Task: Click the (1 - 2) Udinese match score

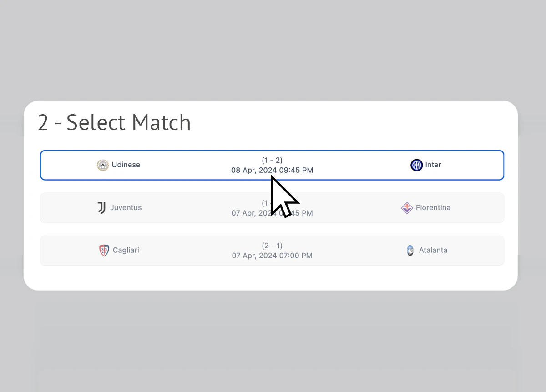Action: click(x=272, y=160)
